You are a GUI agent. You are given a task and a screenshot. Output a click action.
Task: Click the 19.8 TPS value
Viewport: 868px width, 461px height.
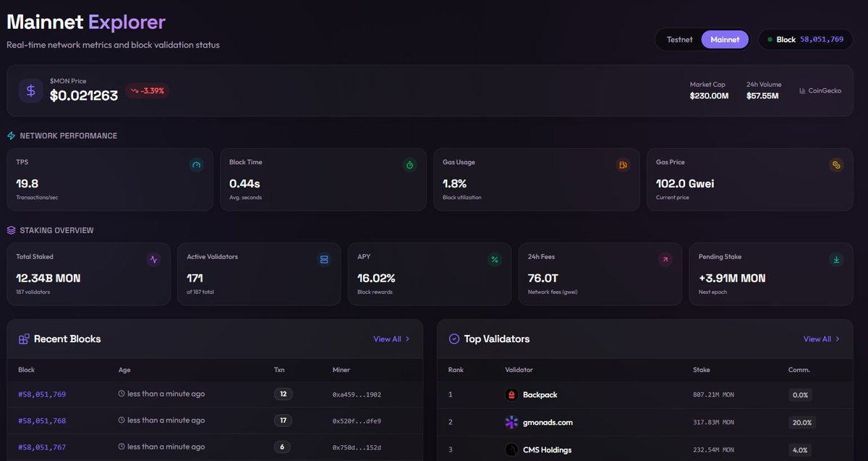point(27,184)
